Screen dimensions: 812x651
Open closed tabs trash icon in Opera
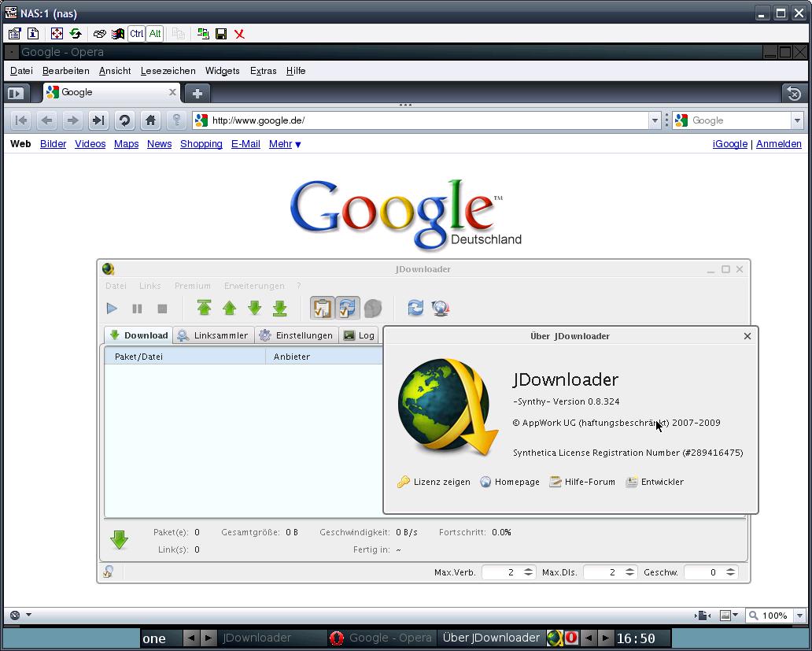(793, 93)
